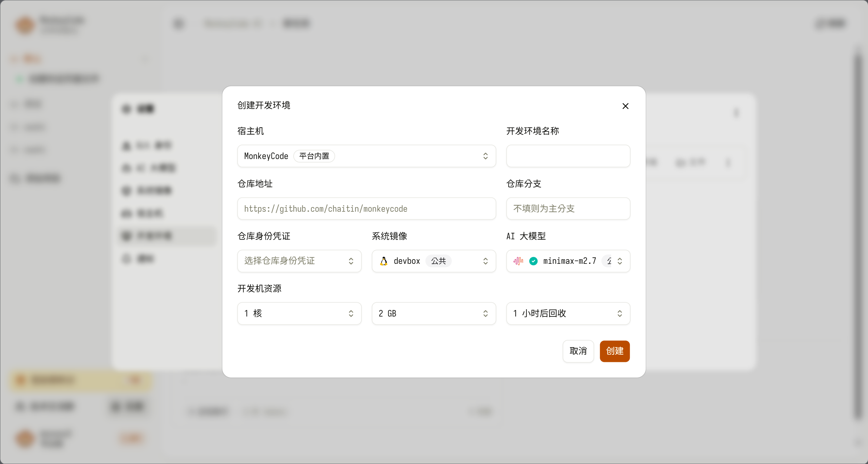
Task: Open the 1 小时后回收 recycle time dropdown
Action: 568,313
